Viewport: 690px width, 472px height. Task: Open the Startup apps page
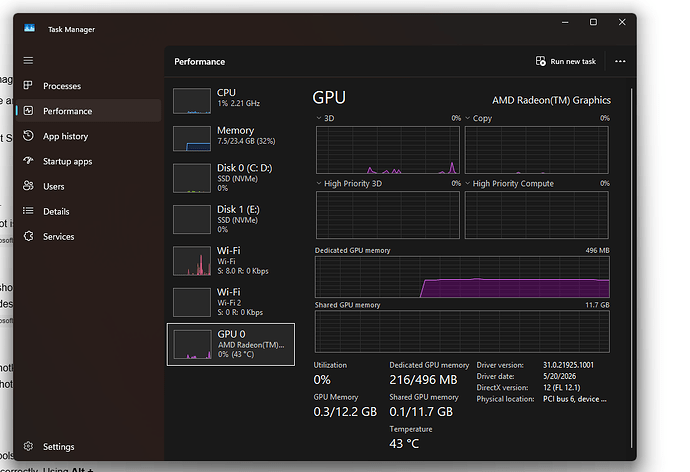(x=88, y=161)
